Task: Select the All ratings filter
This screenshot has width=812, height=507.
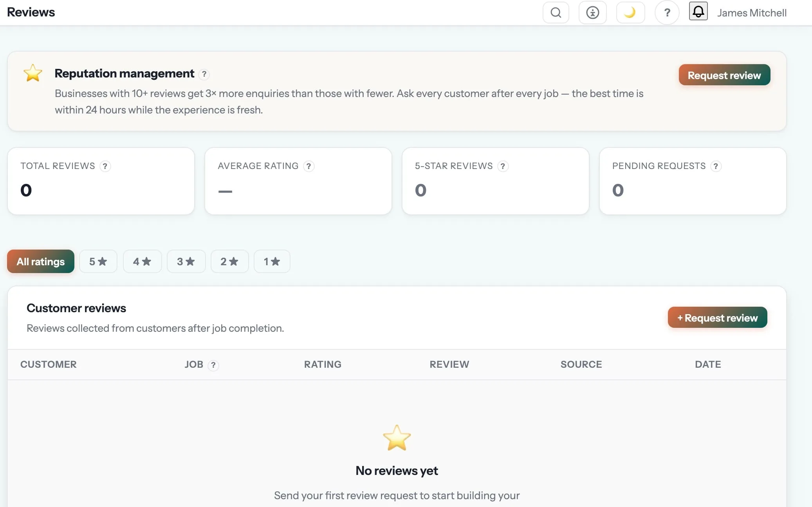Action: pyautogui.click(x=41, y=261)
